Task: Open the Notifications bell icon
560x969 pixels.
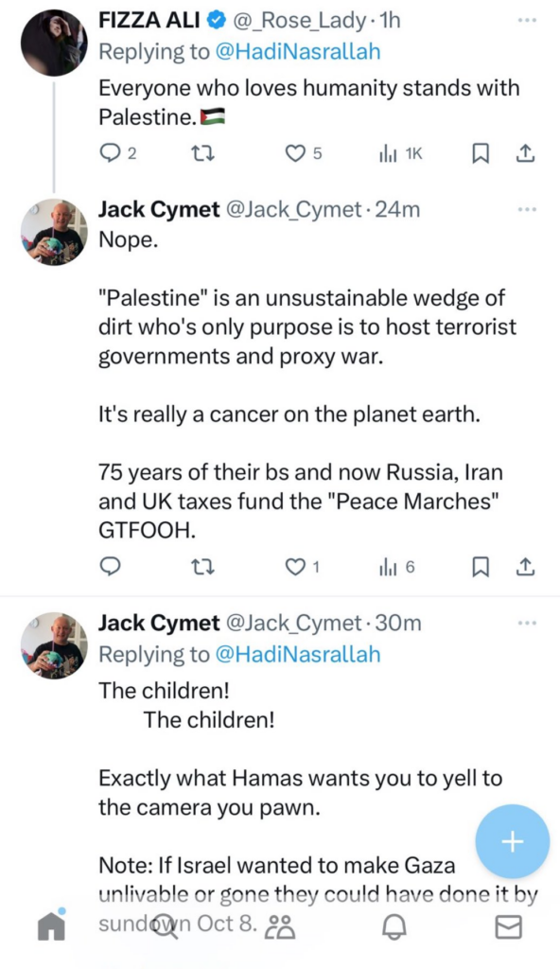Action: point(394,928)
